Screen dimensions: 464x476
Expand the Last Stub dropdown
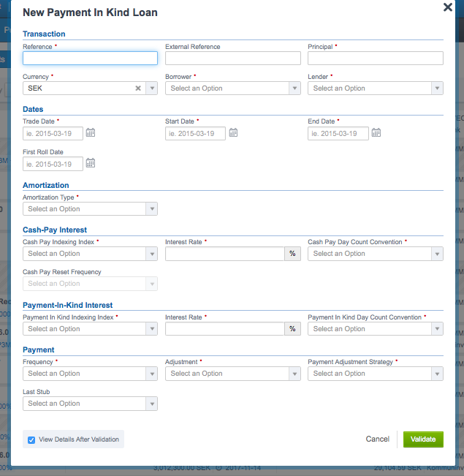pyautogui.click(x=90, y=404)
